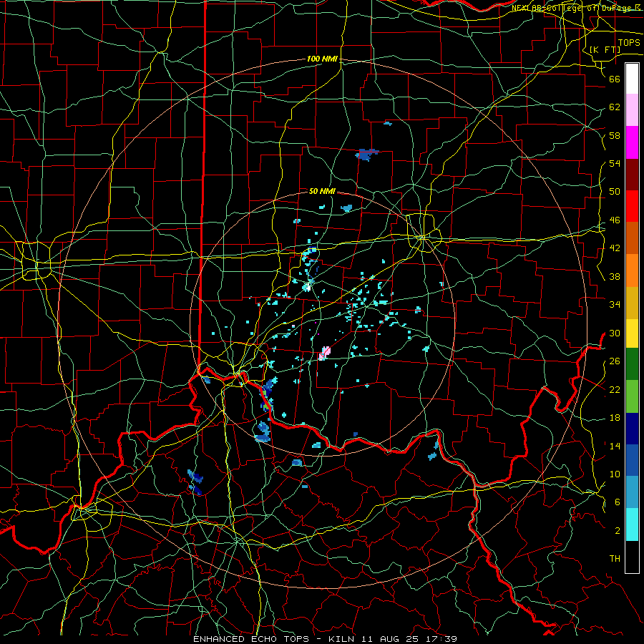Select the dark red legend swatch
Image resolution: width=644 pixels, height=644 pixels.
tap(632, 175)
